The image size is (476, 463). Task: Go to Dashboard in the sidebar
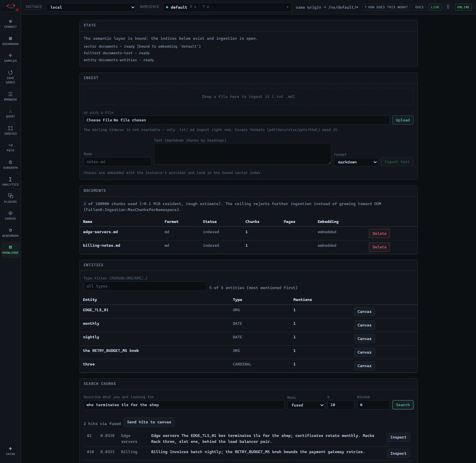10,41
